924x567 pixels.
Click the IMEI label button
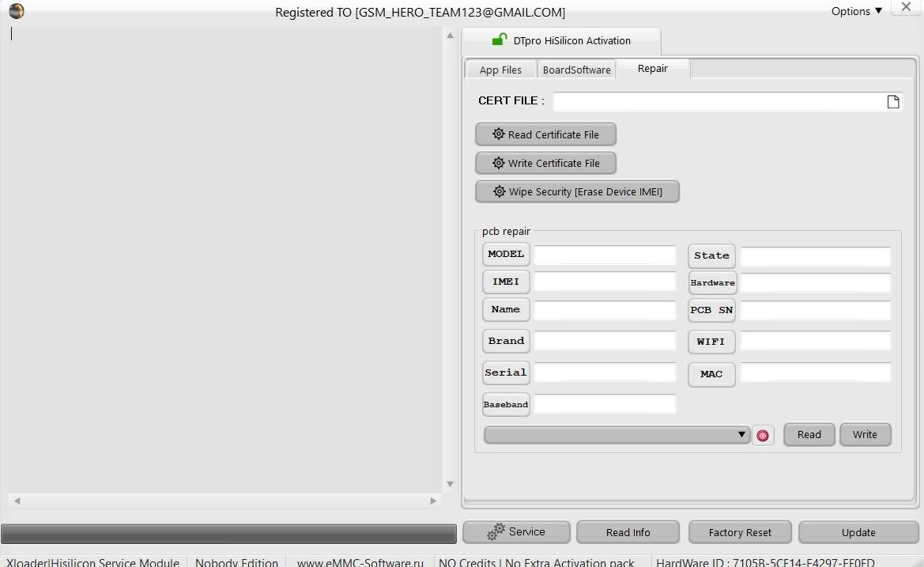coord(506,282)
